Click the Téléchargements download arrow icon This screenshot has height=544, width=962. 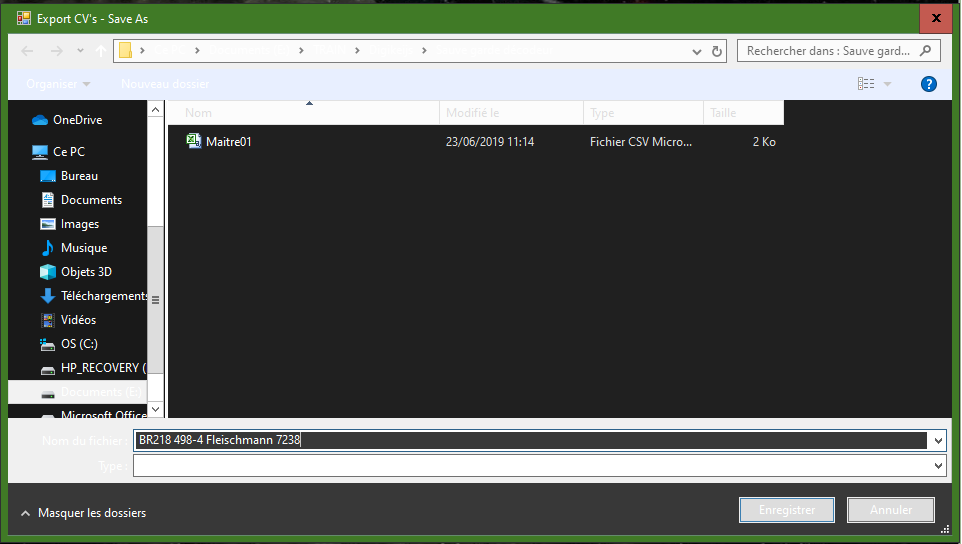tap(48, 296)
